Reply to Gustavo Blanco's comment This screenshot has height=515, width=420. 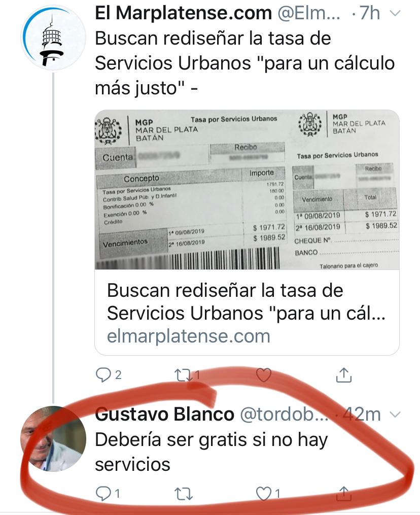(x=103, y=493)
